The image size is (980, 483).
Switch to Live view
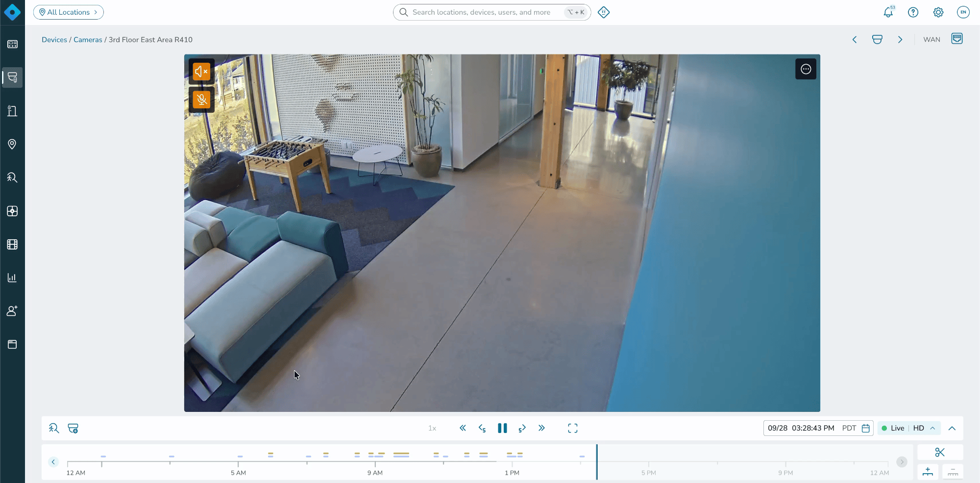point(893,428)
